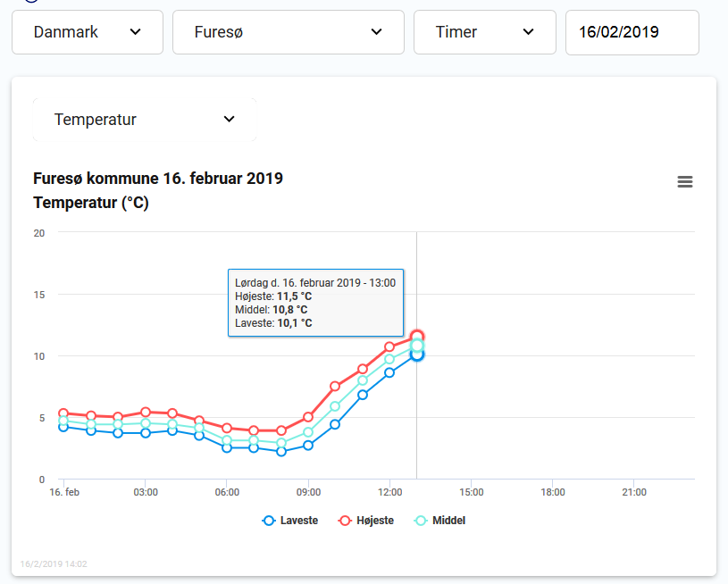Click tooltip text 'Middel: 10,8 °C'
728x584 pixels.
272,310
